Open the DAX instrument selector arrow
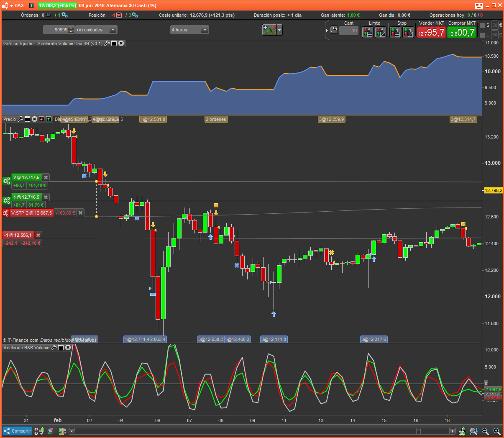 tap(11, 5)
